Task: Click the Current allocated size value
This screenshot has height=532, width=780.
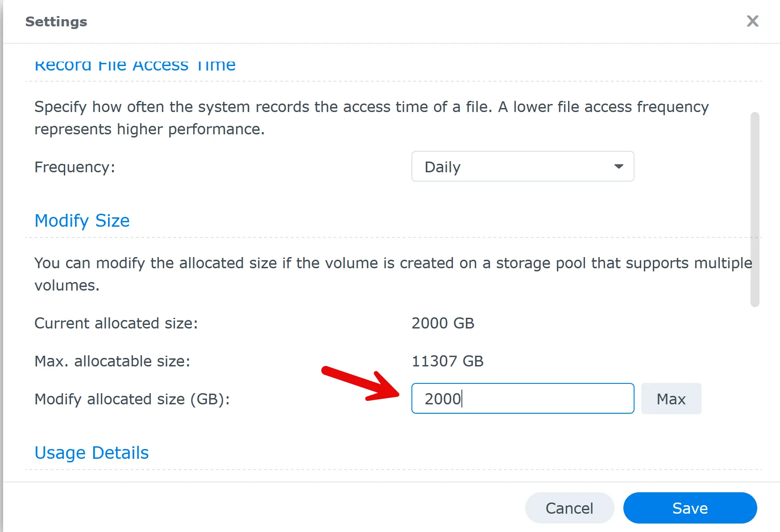Action: [443, 323]
